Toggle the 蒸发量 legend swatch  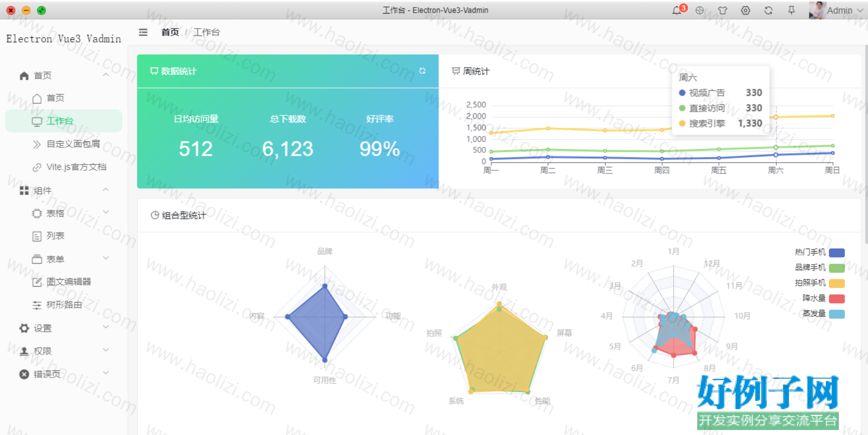pyautogui.click(x=837, y=314)
